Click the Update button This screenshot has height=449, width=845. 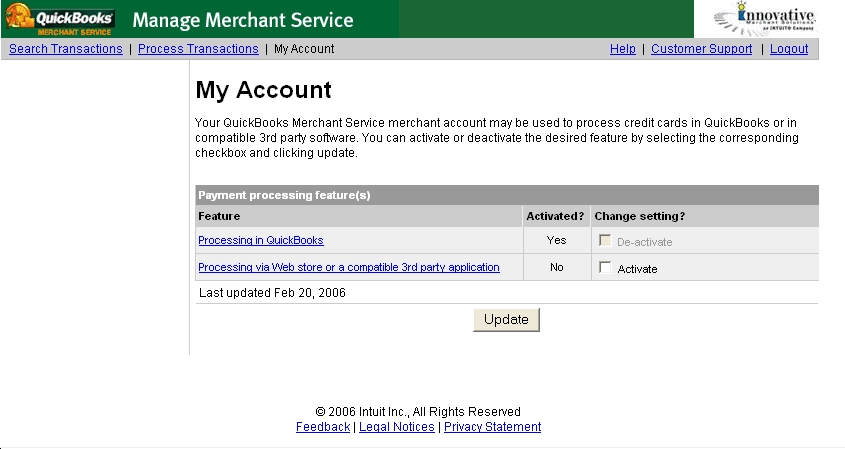click(506, 320)
